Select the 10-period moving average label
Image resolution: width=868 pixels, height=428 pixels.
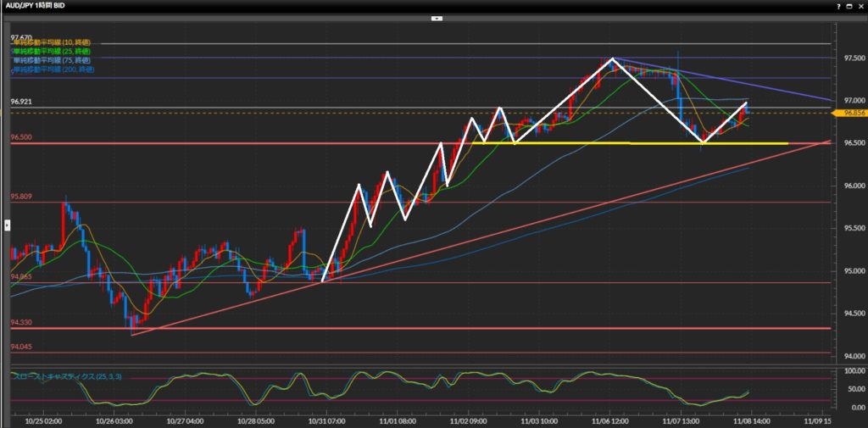[x=52, y=42]
